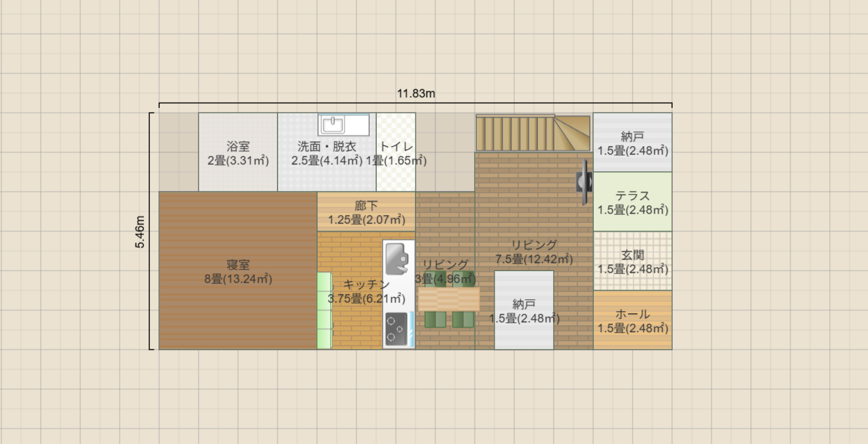Select the door symbol beside the staircase
Screen dimensions: 868x444
[x=585, y=181]
